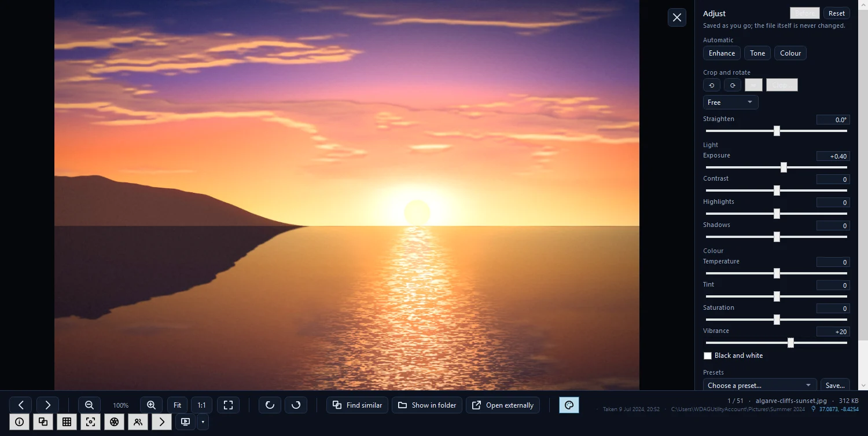Toggle the Before preview button
The height and width of the screenshot is (436, 868).
coord(805,13)
